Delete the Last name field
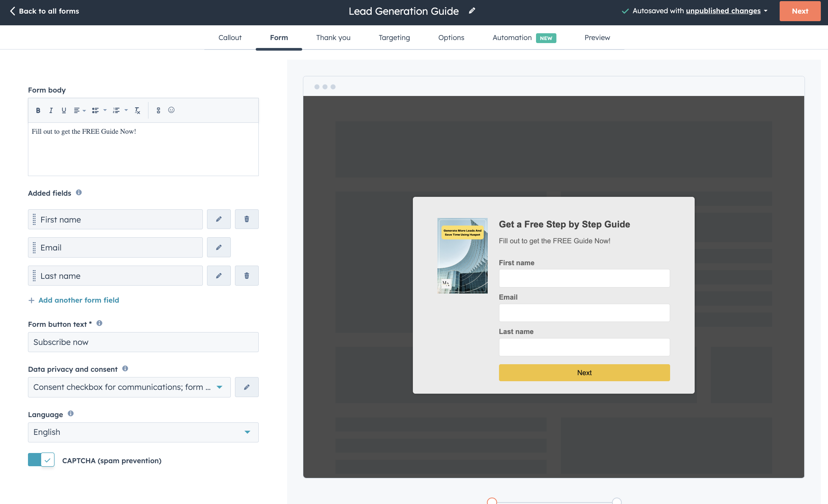 coord(247,276)
